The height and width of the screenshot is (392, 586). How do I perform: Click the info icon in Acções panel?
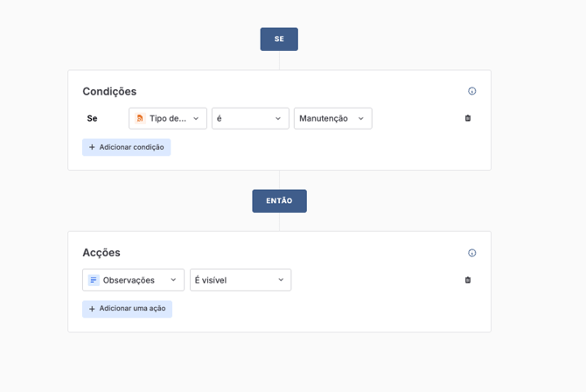tap(472, 253)
